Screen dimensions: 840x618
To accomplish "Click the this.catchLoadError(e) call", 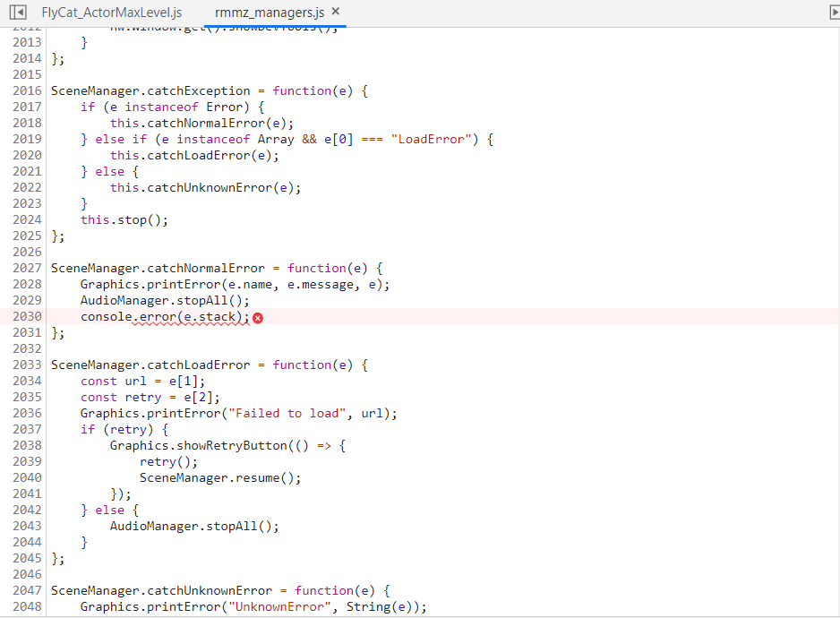I will point(194,156).
